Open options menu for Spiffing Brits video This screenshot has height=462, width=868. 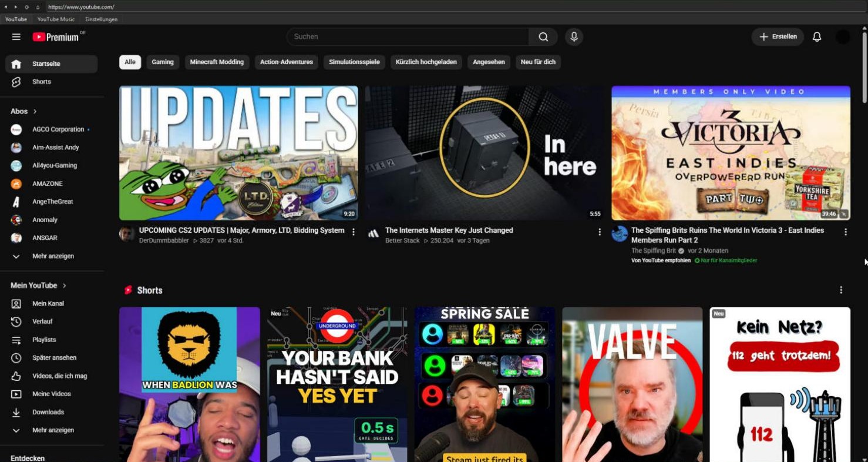pos(846,232)
